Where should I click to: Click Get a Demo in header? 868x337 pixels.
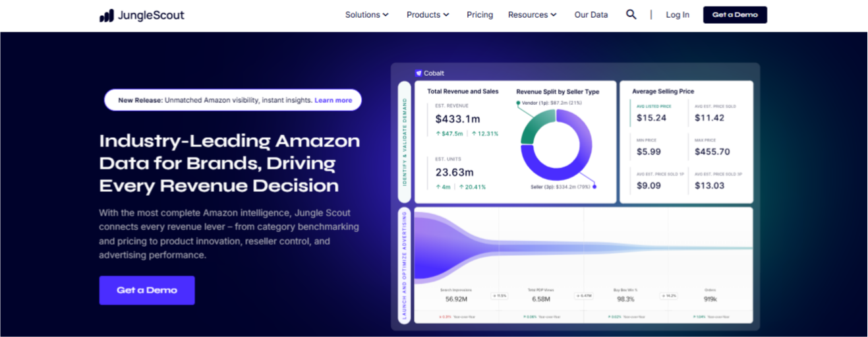point(735,15)
